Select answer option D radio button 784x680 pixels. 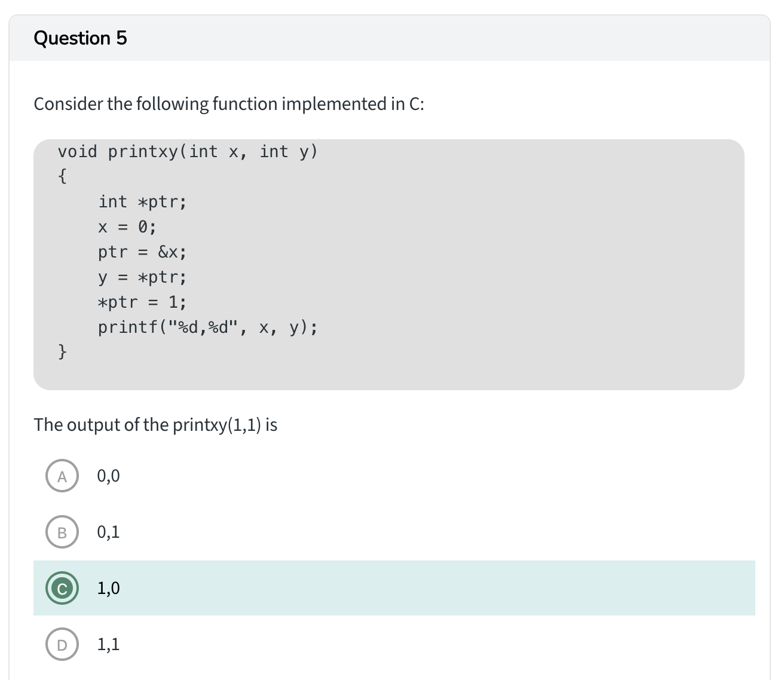click(62, 644)
